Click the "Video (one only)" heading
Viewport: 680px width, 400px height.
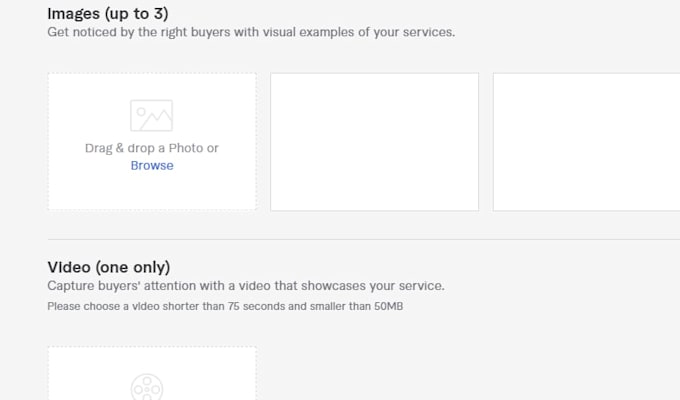click(x=109, y=267)
